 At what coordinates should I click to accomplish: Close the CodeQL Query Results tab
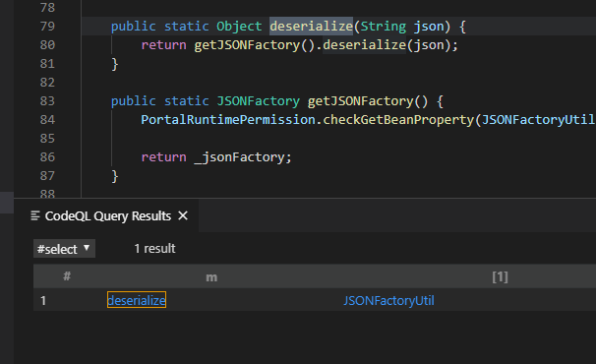183,216
